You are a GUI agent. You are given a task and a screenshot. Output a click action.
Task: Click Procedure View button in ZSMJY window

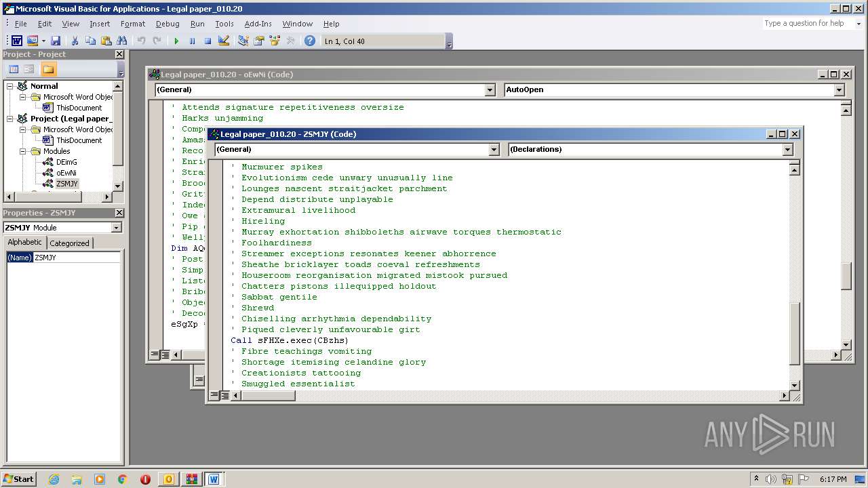pyautogui.click(x=214, y=395)
